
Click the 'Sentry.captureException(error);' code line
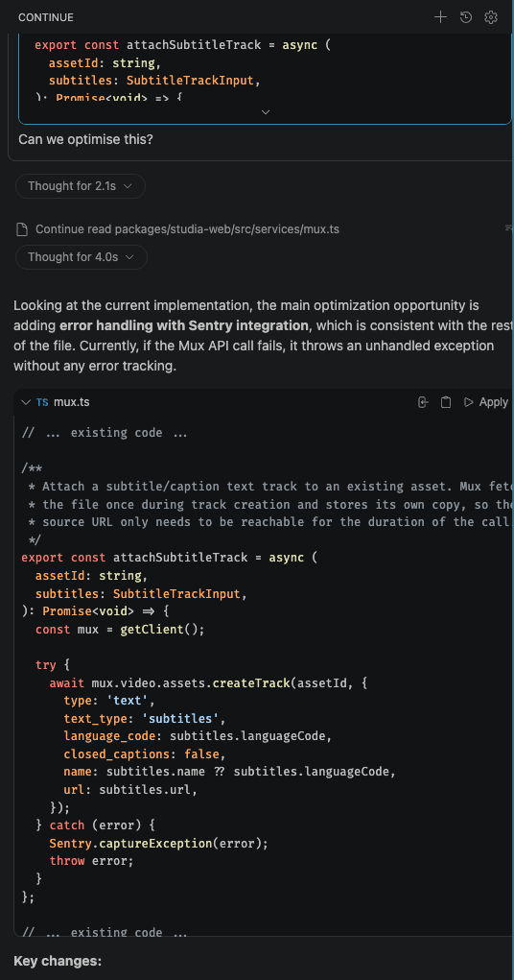[158, 844]
